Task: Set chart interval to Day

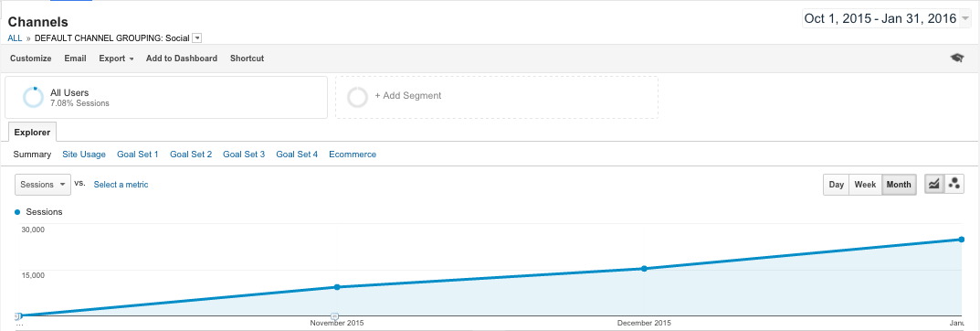Action: [x=837, y=185]
